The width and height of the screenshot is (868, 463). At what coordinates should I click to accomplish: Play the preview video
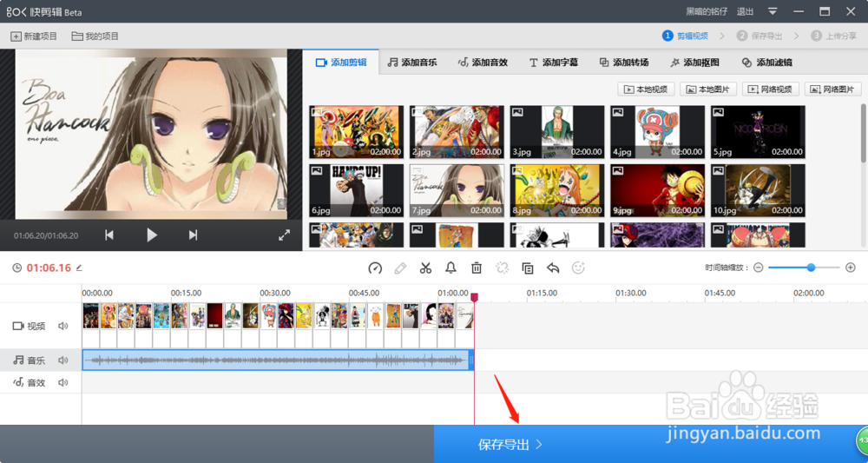pos(152,235)
